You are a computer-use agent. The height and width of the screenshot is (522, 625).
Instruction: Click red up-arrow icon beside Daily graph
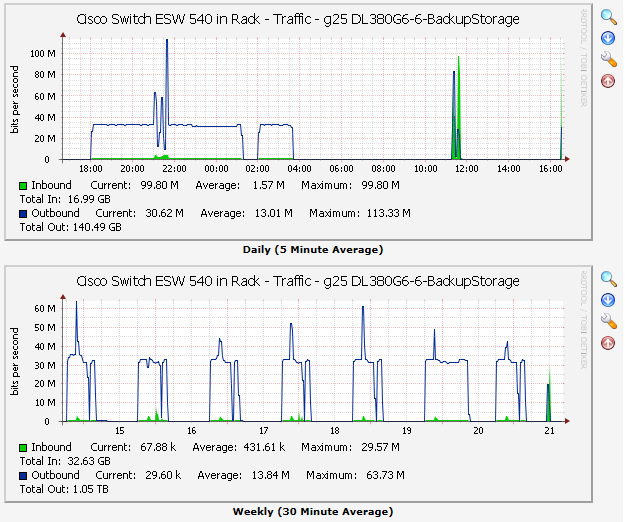608,81
